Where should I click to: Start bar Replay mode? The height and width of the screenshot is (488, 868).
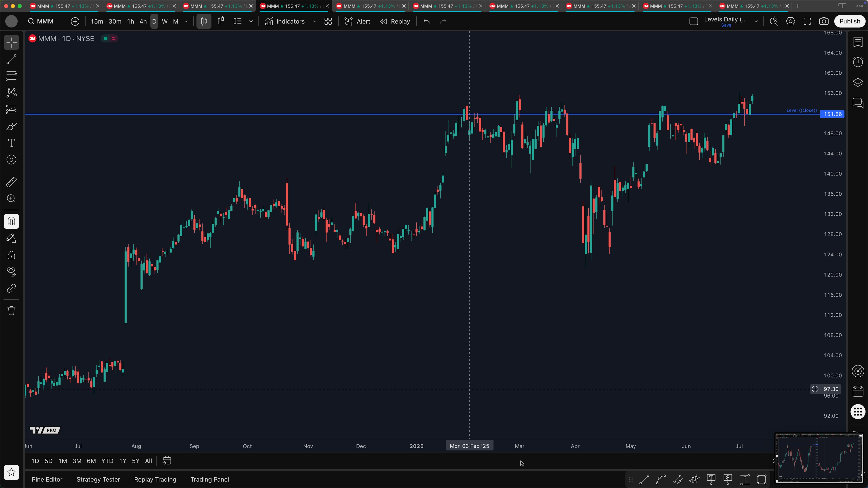(395, 21)
